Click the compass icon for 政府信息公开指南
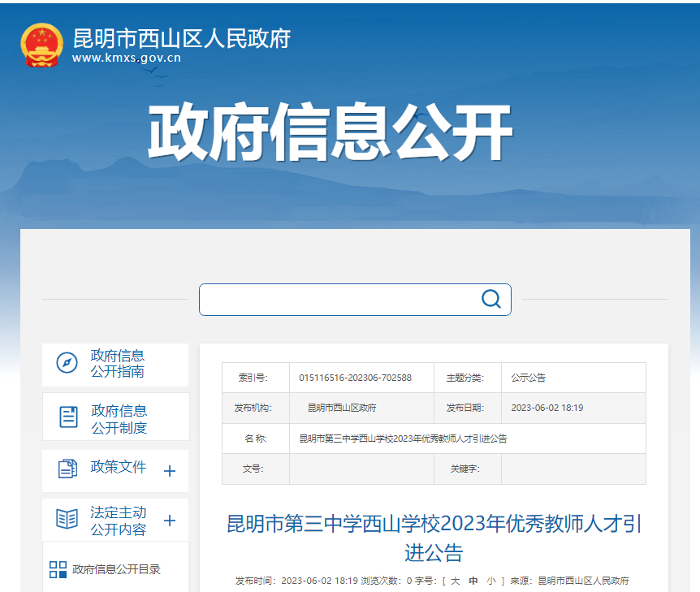The image size is (700, 592). [x=67, y=363]
